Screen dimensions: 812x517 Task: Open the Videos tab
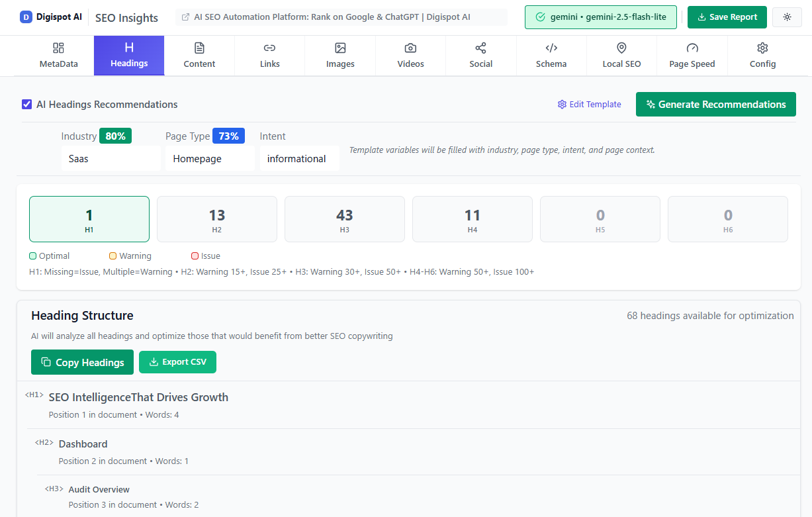pos(410,56)
